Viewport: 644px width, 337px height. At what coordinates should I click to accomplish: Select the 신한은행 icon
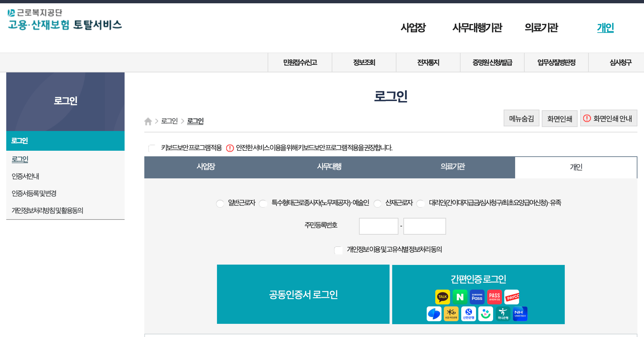(x=468, y=314)
